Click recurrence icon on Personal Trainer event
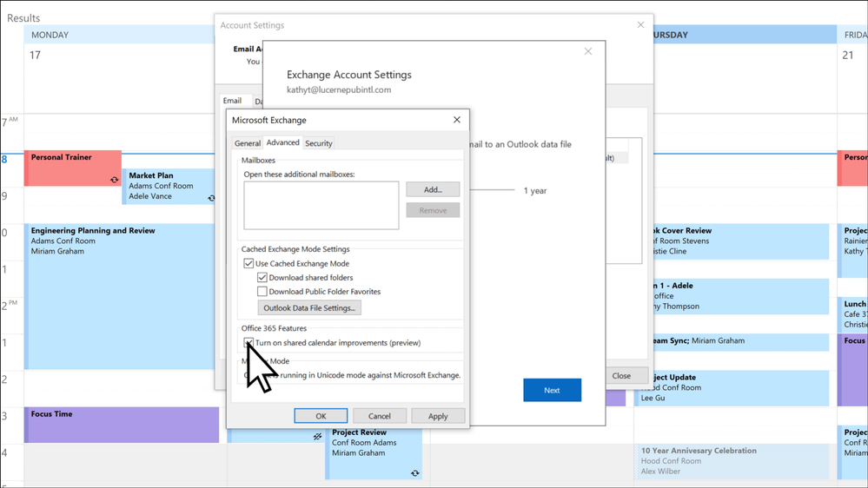Image resolution: width=868 pixels, height=488 pixels. click(114, 180)
